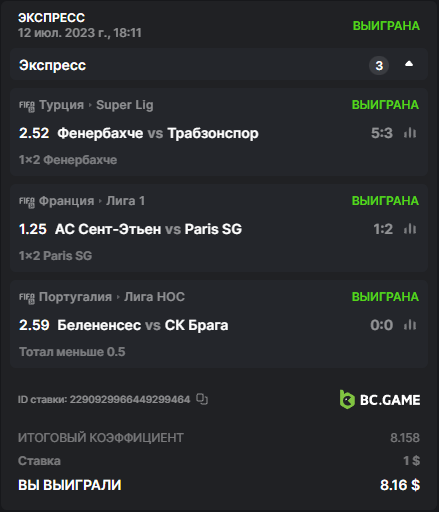Collapse the Экспресс section with arrow
This screenshot has height=512, width=439.
[409, 64]
